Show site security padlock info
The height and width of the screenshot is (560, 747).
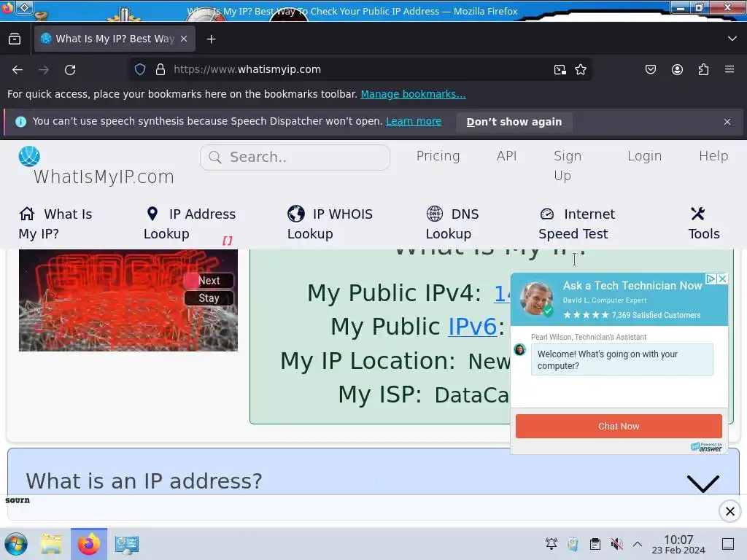click(x=160, y=69)
